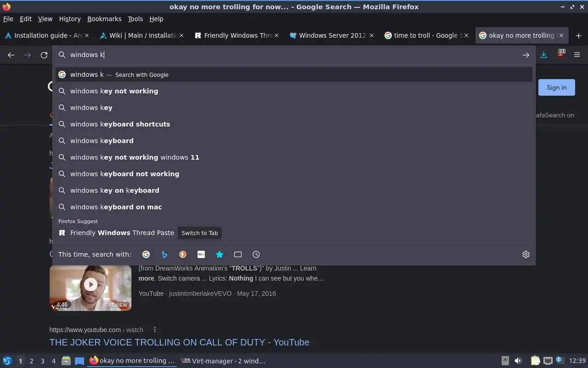Open the History menu
Viewport: 588px width, 368px height.
(x=70, y=19)
